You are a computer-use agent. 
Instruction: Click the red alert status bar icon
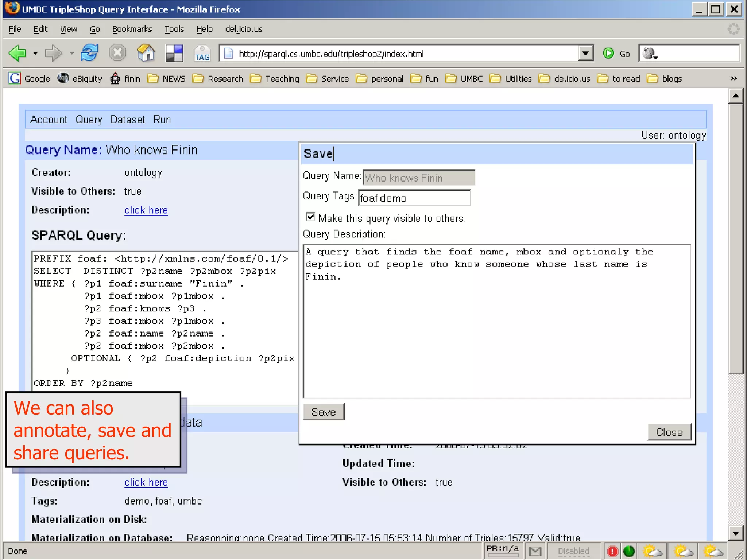tap(612, 551)
